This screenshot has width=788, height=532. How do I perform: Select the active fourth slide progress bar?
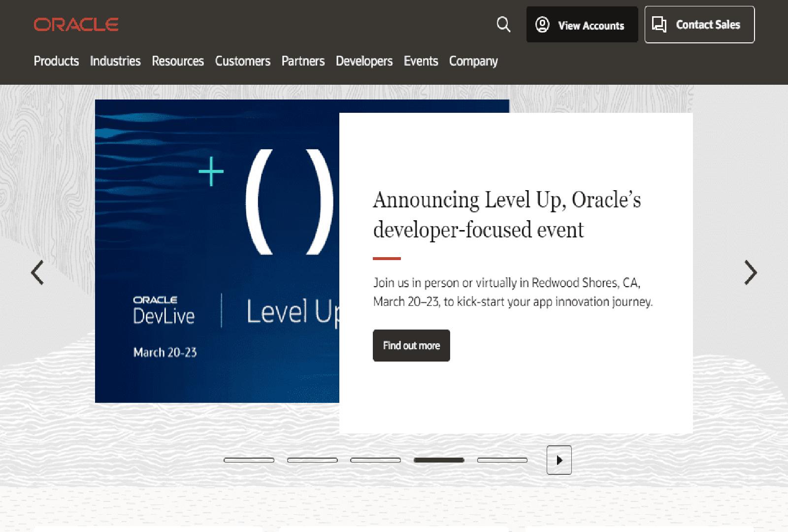(x=440, y=460)
